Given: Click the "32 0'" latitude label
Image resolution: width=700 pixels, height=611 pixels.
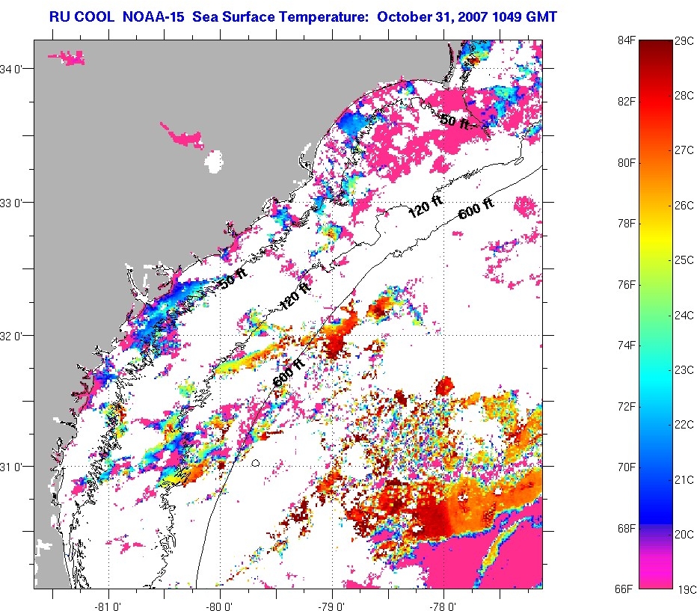Looking at the screenshot, I should 10,336.
